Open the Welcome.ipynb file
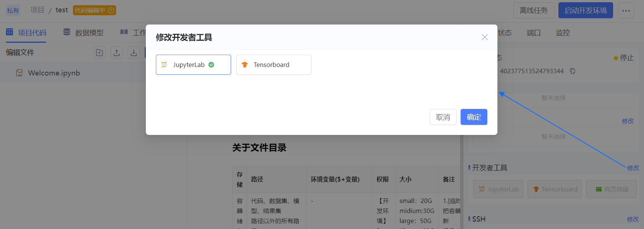The image size is (644, 229). click(54, 73)
